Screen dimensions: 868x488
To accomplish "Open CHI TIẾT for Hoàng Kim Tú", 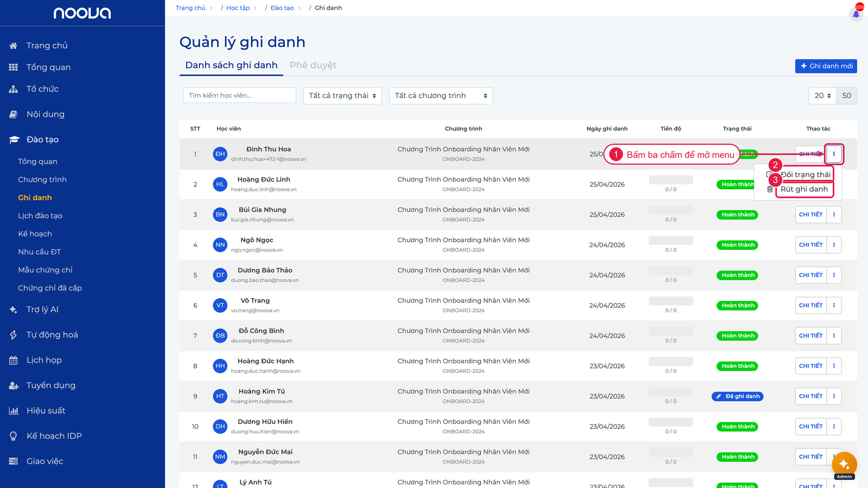I will pyautogui.click(x=810, y=396).
